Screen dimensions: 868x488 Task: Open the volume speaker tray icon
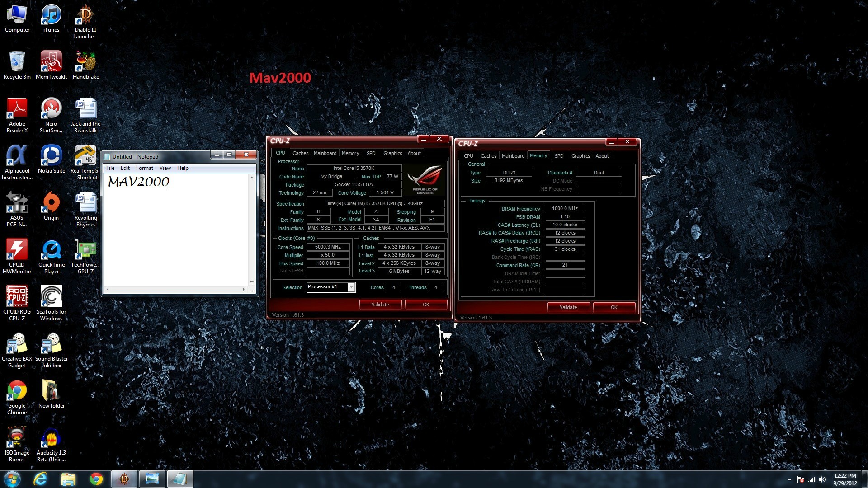pos(822,479)
